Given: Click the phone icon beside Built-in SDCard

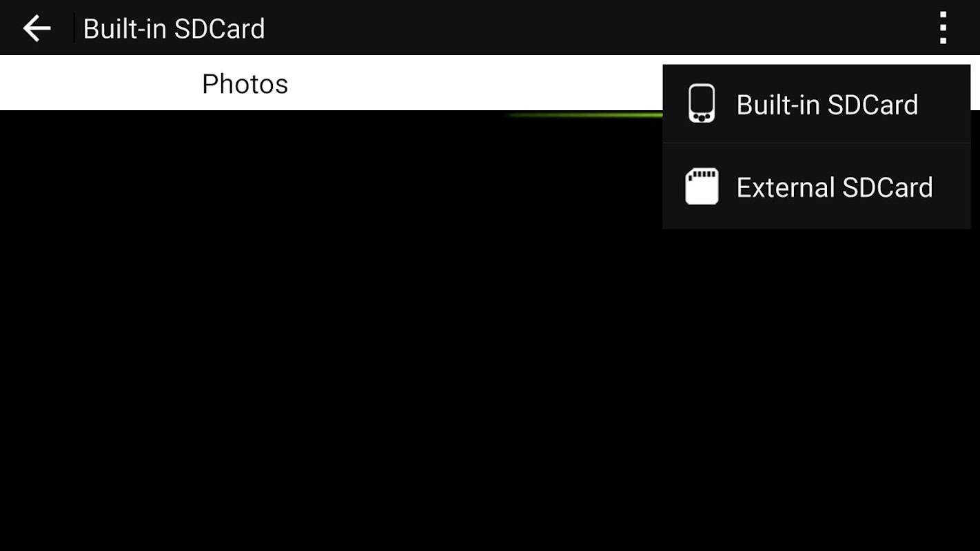Looking at the screenshot, I should 702,104.
